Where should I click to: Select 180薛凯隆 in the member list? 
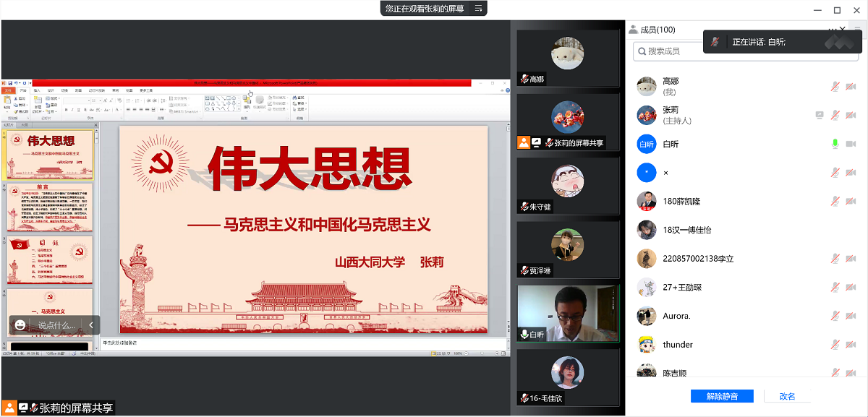pyautogui.click(x=681, y=201)
